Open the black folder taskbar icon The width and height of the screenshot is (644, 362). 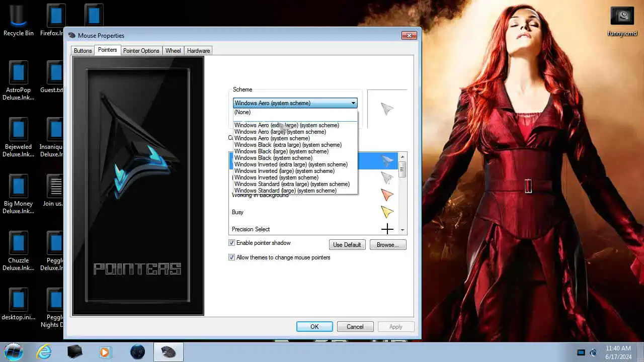(x=74, y=352)
